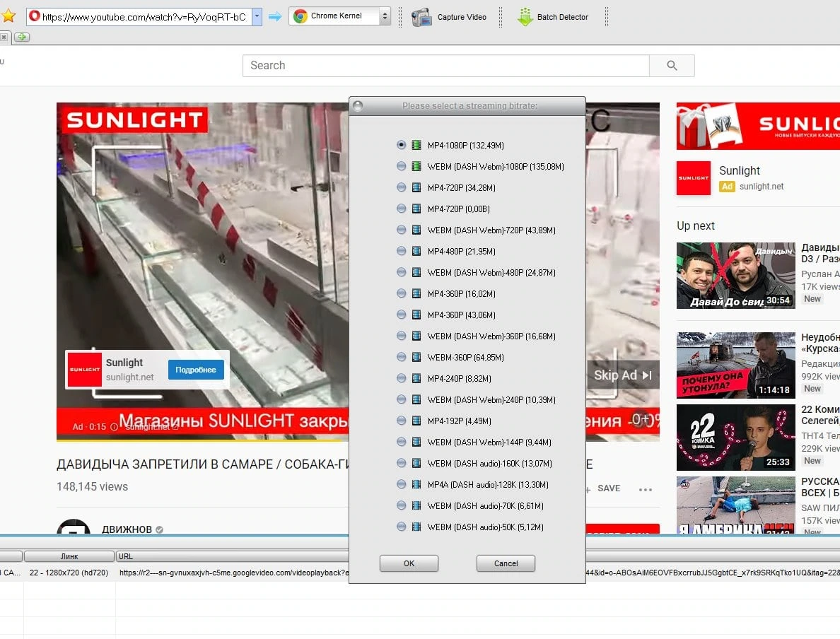The height and width of the screenshot is (639, 840).
Task: Click the more actions ellipsis under video
Action: pyautogui.click(x=646, y=489)
